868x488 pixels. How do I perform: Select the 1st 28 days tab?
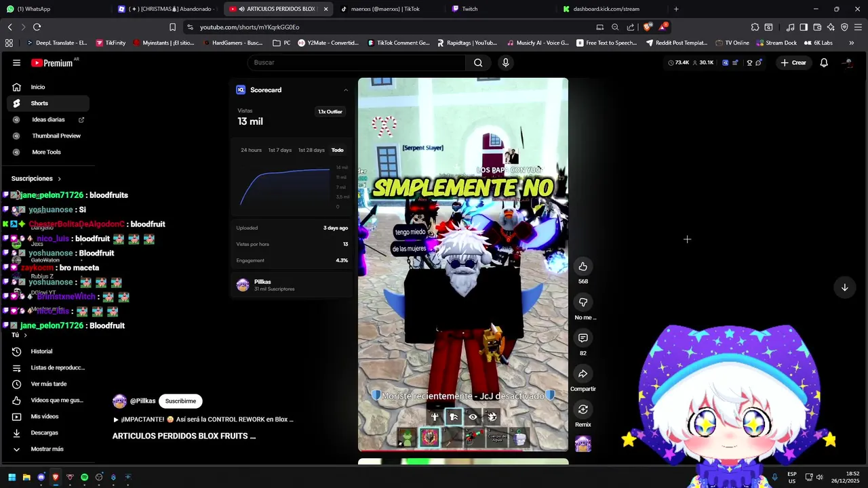pyautogui.click(x=311, y=150)
